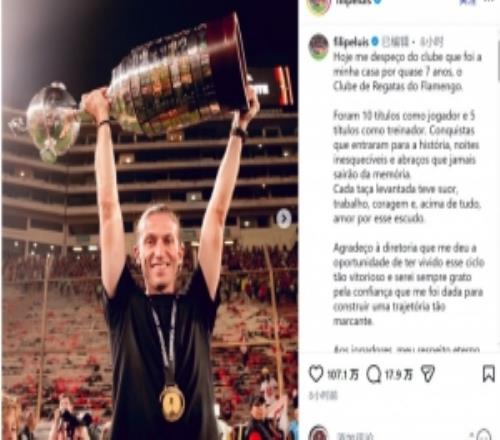Screen dimensions: 500x440
Task: Follow filipeluis using the blue header button
Action: (467, 3)
